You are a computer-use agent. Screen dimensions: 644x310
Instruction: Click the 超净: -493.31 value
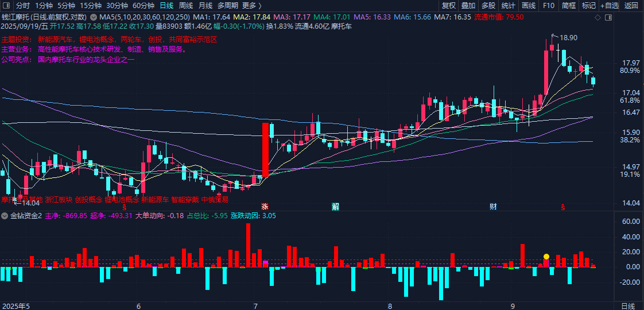111,215
